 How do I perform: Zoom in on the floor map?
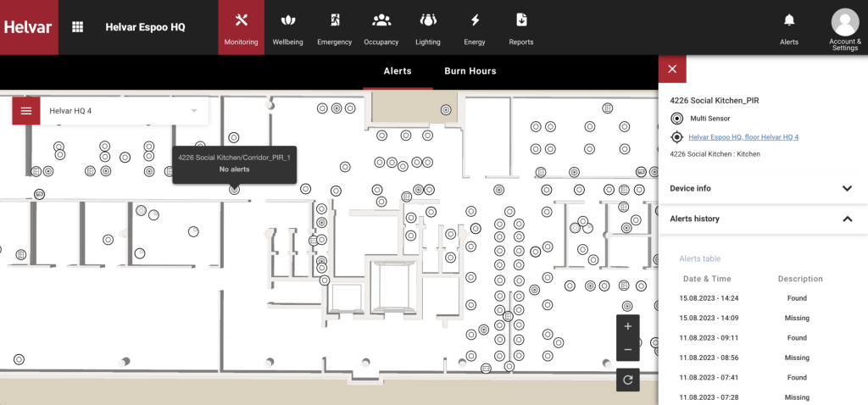tap(628, 326)
